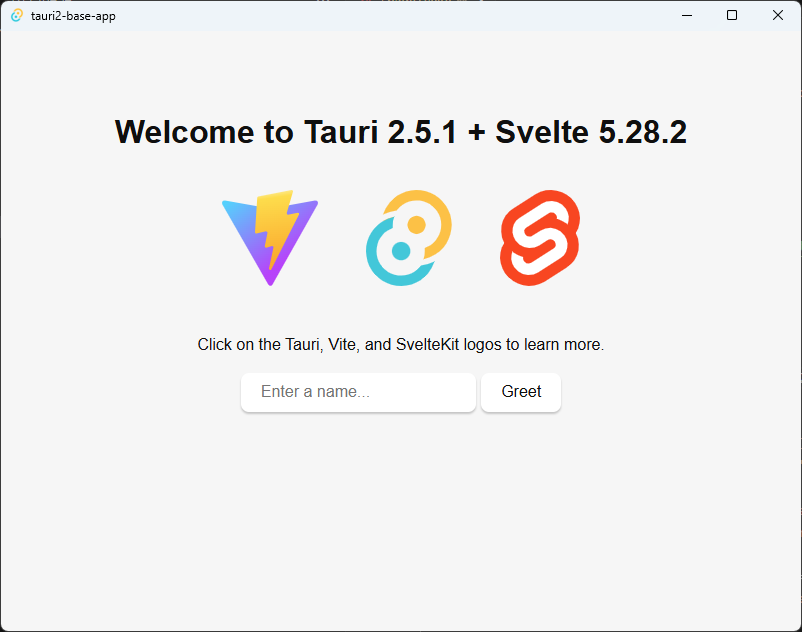Screen dimensions: 802x632
Task: Minimize the tauri2-base-app window
Action: pos(687,15)
